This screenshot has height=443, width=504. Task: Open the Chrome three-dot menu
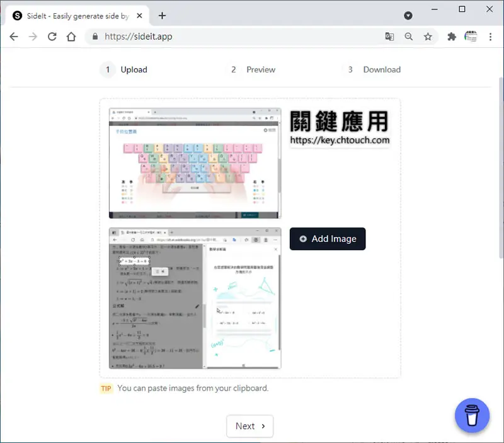[490, 37]
